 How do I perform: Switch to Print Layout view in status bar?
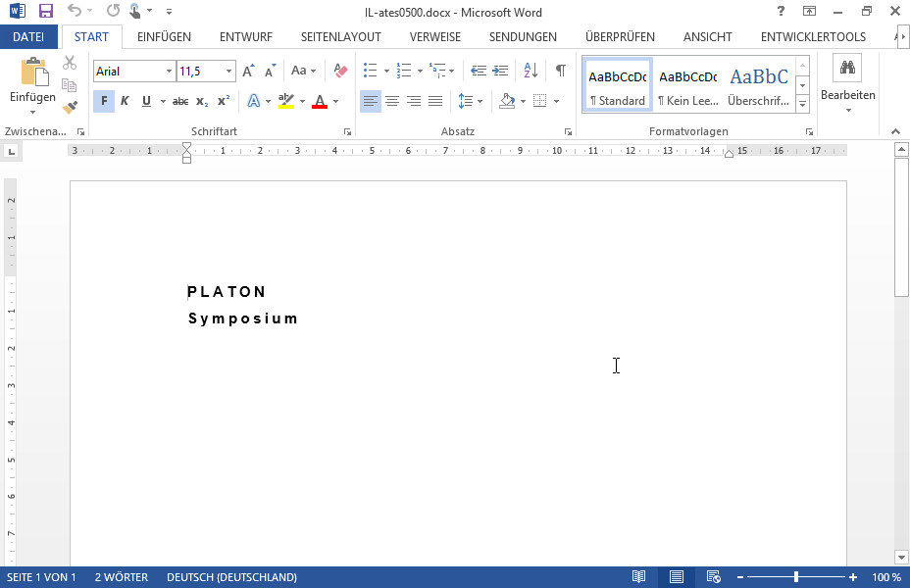[x=676, y=577]
